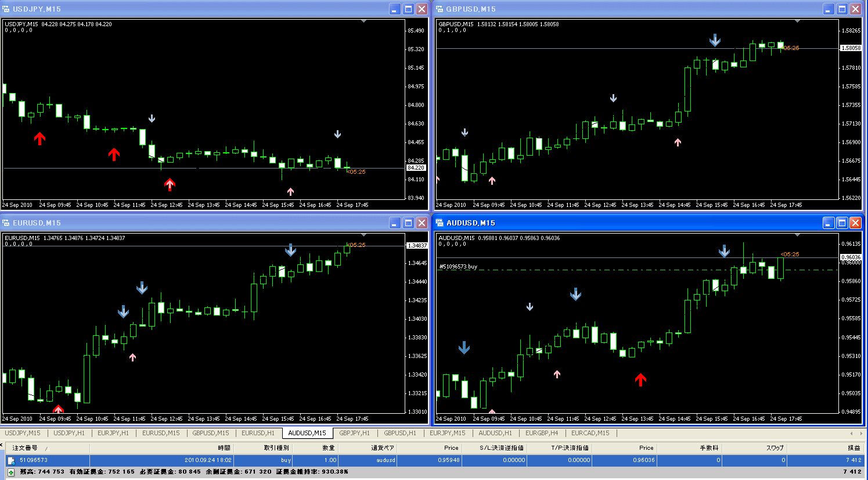
Task: Switch to the GBPJPY,H1 chart tab
Action: [x=354, y=433]
